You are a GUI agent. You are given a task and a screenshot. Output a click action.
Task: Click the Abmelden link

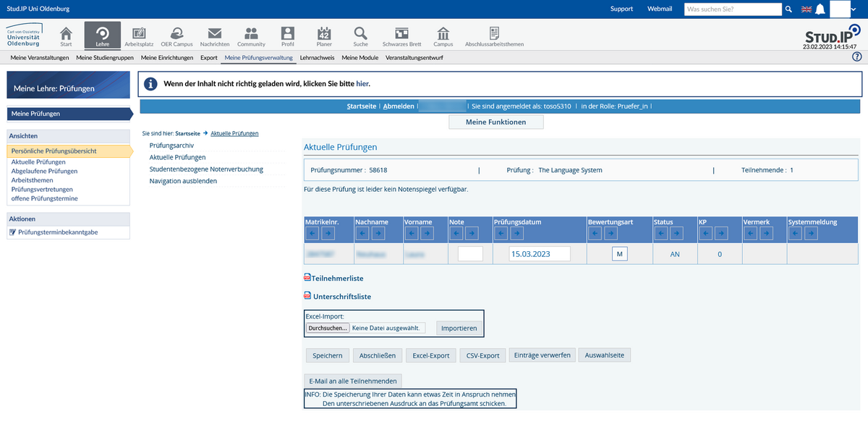399,106
